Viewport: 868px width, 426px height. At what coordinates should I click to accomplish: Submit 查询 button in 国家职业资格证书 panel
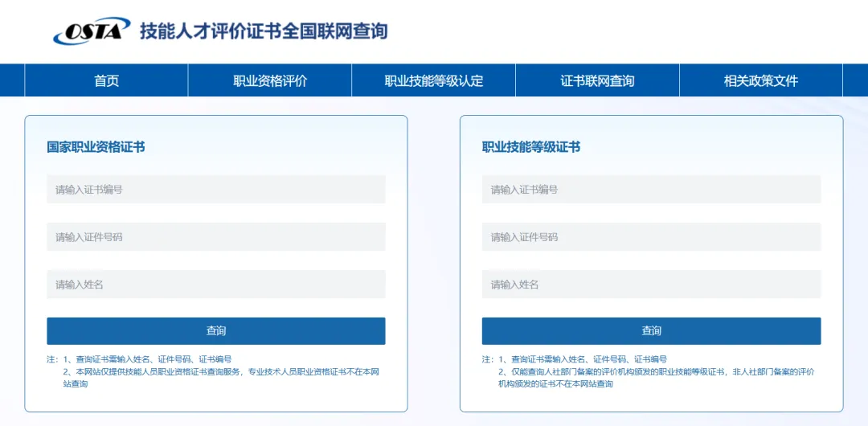(x=216, y=331)
